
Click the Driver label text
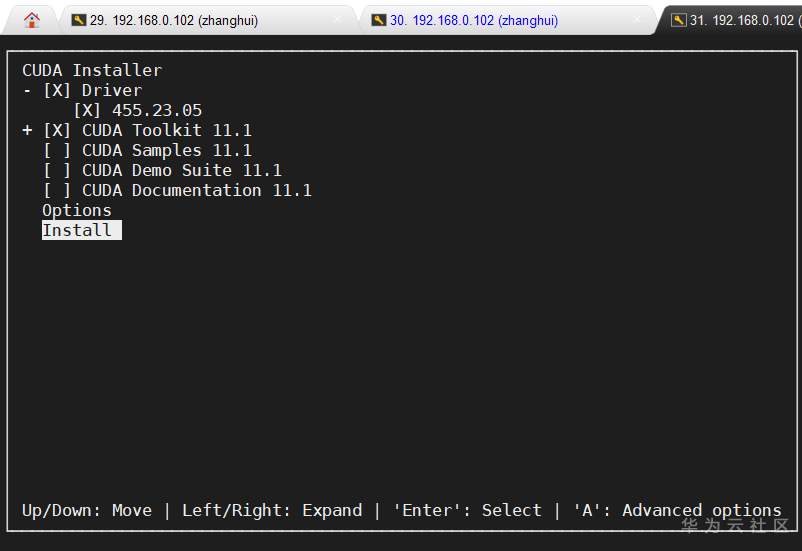pyautogui.click(x=112, y=91)
